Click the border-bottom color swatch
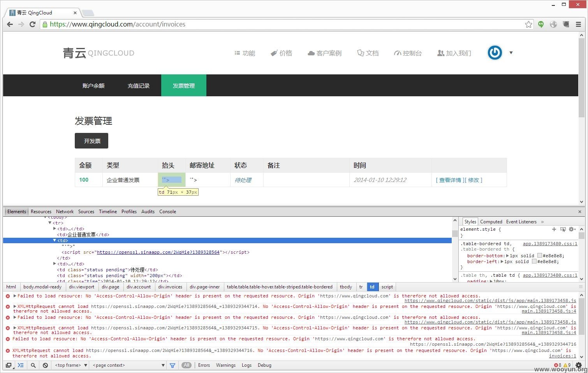The height and width of the screenshot is (373, 588). pyautogui.click(x=539, y=256)
